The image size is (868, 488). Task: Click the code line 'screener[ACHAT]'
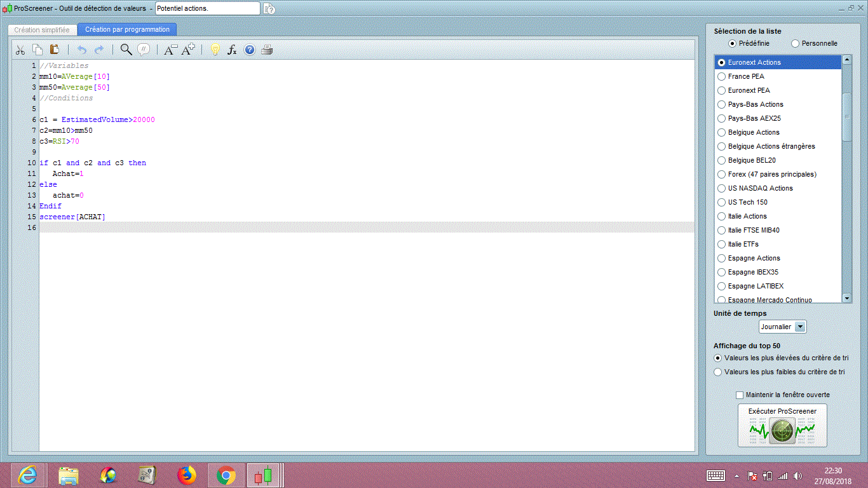72,217
